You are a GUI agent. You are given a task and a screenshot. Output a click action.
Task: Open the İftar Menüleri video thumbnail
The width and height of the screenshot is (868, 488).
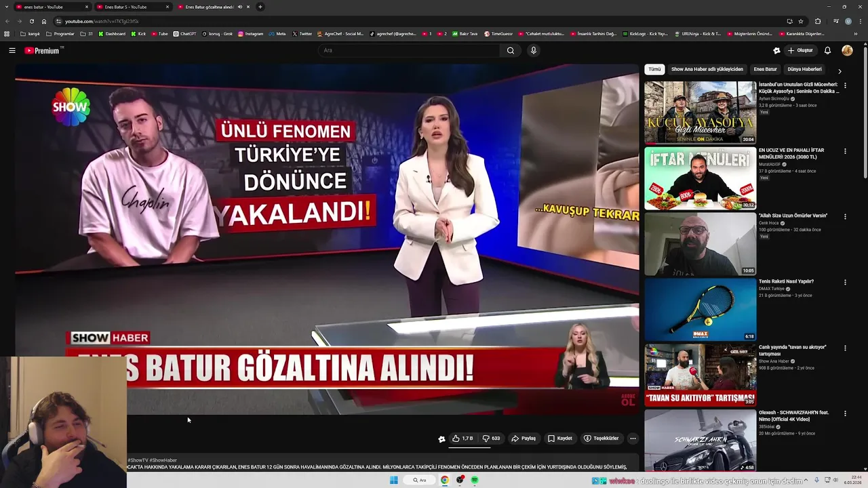pos(700,178)
